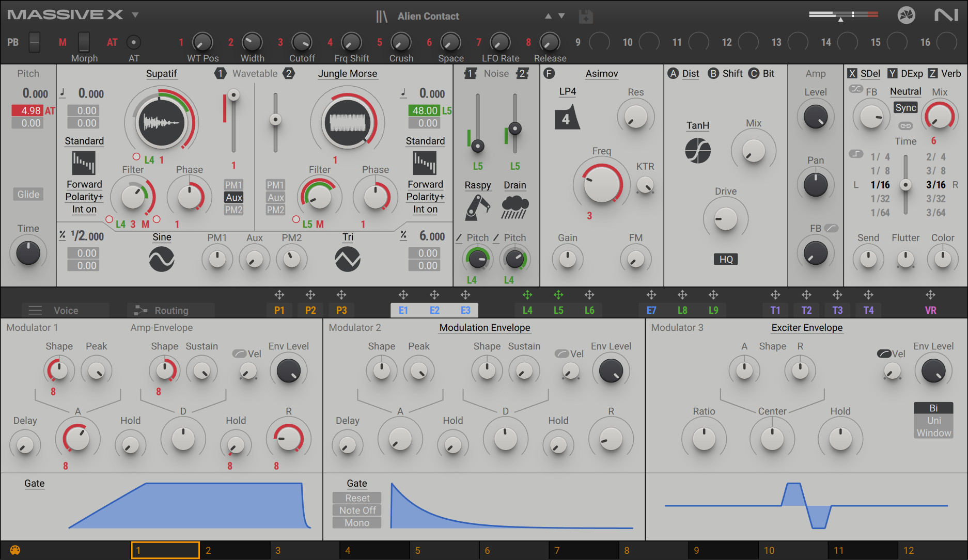Click the Routing page icon

(x=140, y=310)
